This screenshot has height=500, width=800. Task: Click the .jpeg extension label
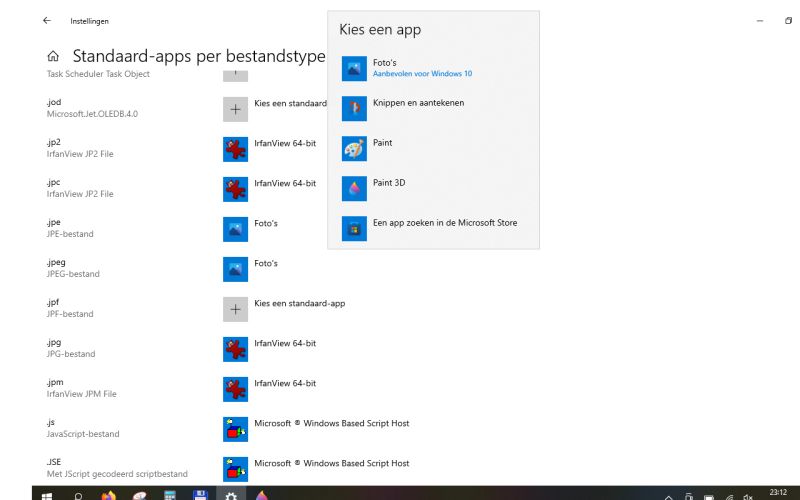[x=56, y=262]
